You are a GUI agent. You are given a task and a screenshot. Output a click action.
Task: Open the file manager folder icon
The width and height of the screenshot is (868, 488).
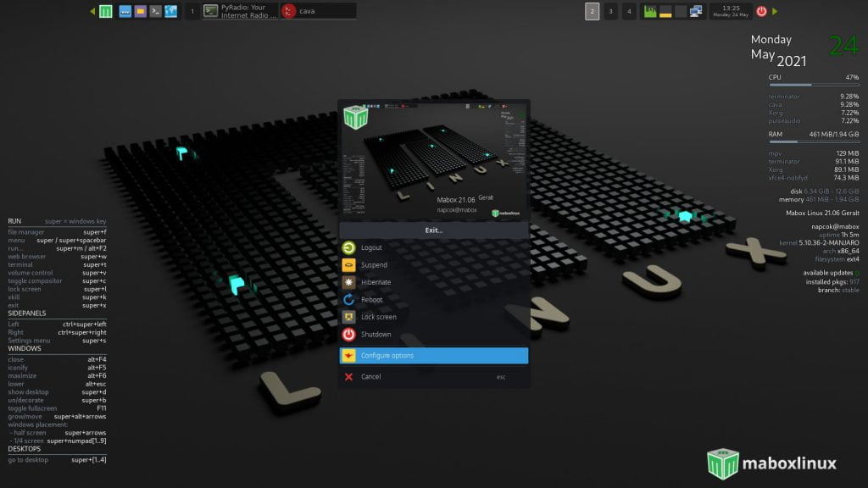click(140, 11)
